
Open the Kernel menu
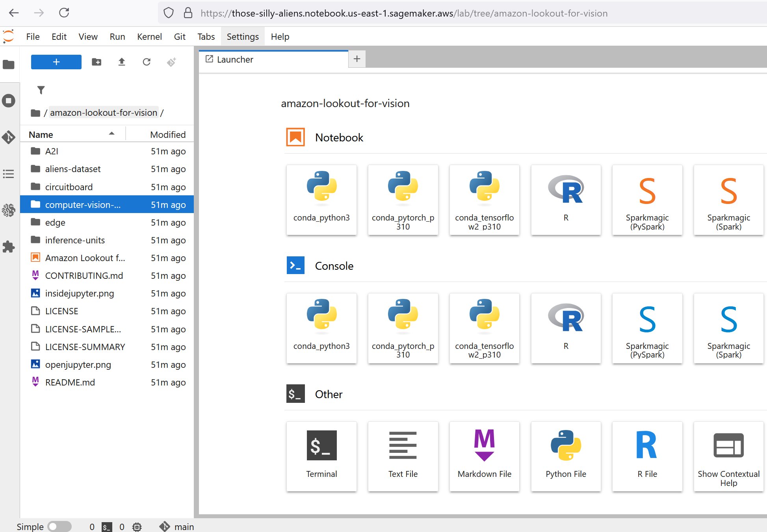(149, 37)
